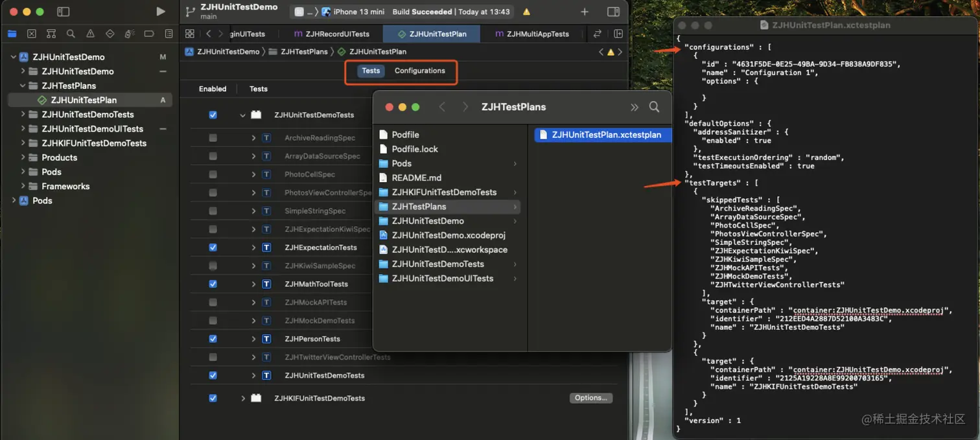Viewport: 980px width, 440px height.
Task: Toggle the Xcode inspector panel
Action: pos(613,12)
